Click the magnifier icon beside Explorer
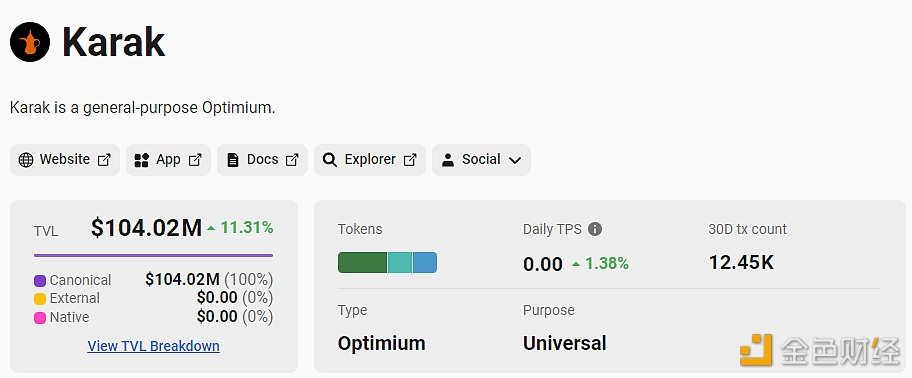This screenshot has height=378, width=912. [330, 160]
